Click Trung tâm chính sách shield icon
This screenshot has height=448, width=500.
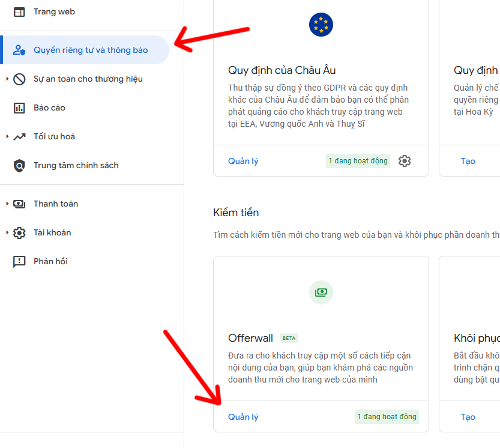[19, 166]
